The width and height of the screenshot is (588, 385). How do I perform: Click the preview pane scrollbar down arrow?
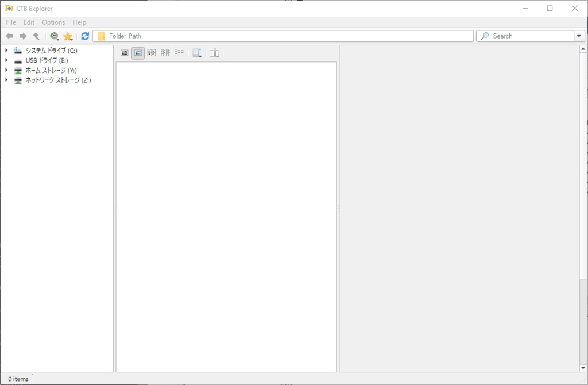583,368
